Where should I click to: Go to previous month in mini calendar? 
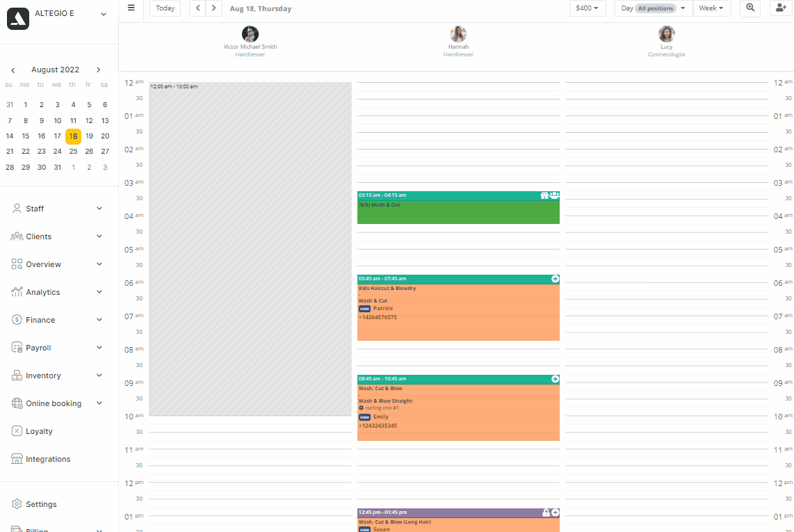13,70
